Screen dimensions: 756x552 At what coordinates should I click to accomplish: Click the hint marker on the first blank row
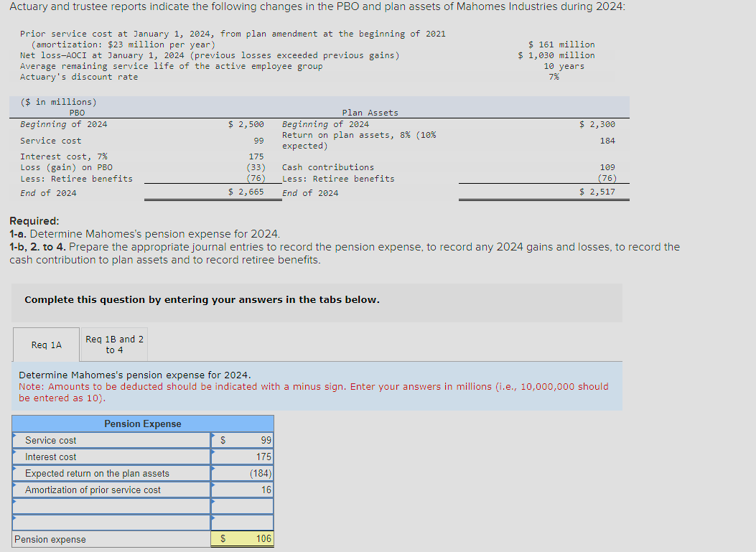pos(14,502)
